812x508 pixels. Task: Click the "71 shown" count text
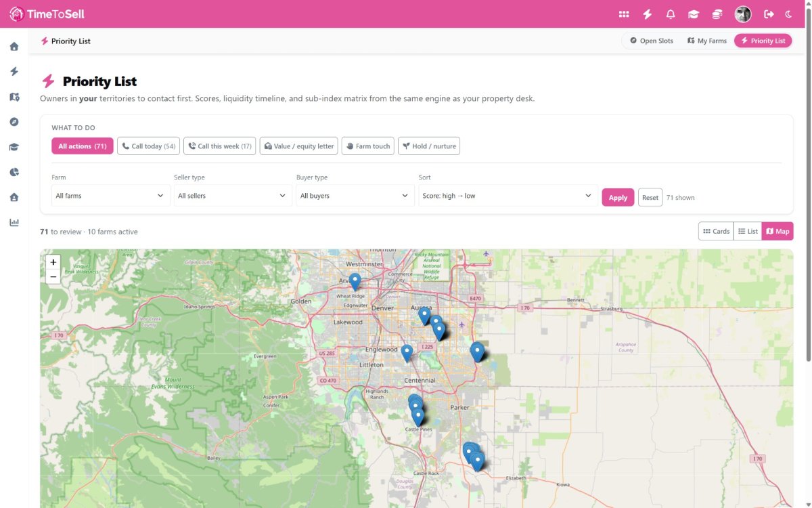tap(681, 198)
